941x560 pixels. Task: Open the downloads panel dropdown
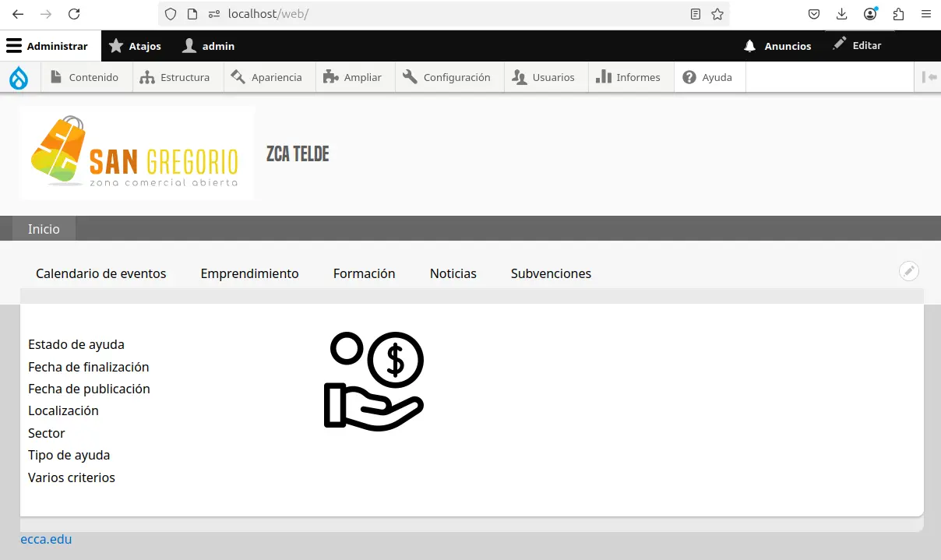pyautogui.click(x=842, y=13)
